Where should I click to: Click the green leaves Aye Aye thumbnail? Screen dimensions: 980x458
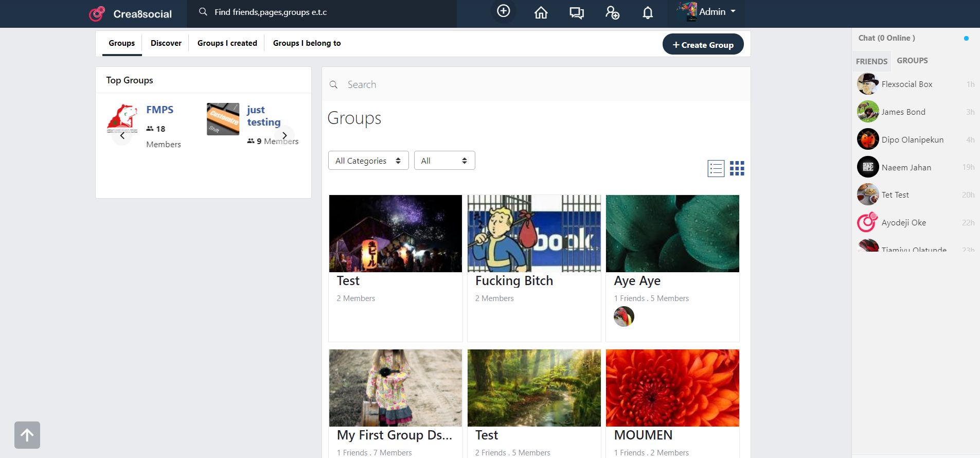tap(672, 234)
